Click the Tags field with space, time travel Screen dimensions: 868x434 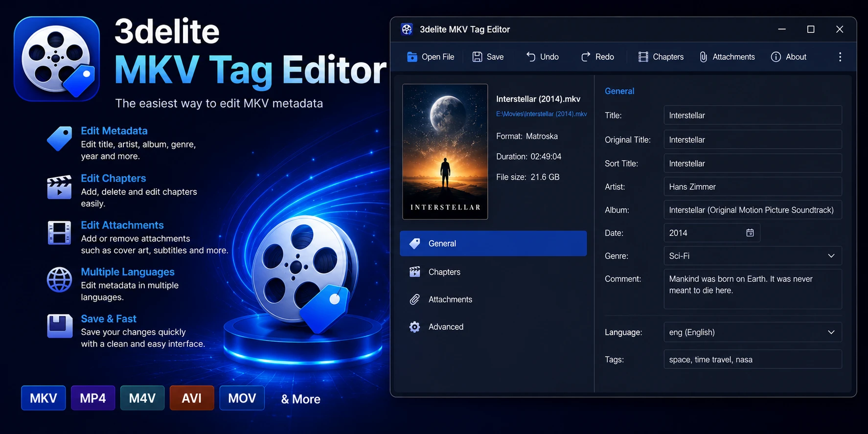753,359
